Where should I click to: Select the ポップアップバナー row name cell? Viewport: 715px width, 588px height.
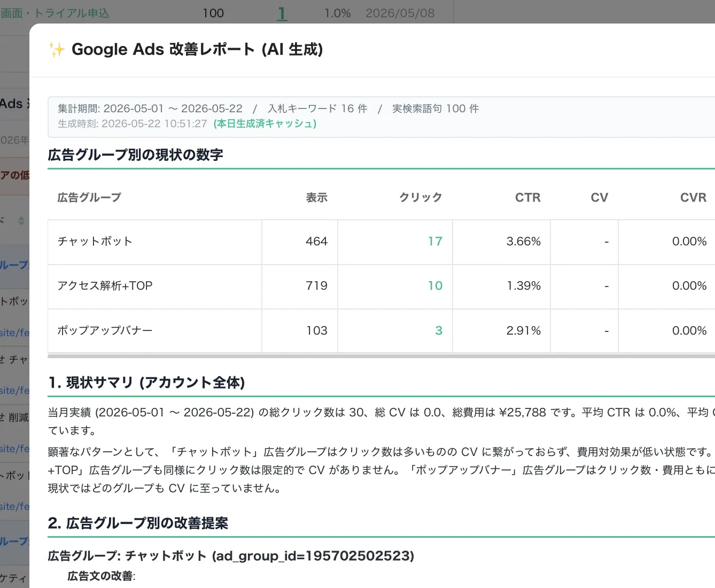155,331
